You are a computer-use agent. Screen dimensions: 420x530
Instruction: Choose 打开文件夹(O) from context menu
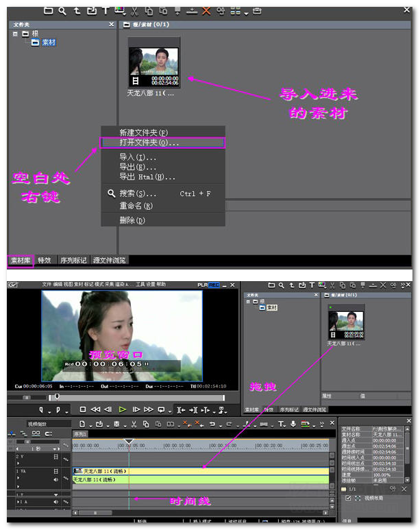click(x=162, y=143)
